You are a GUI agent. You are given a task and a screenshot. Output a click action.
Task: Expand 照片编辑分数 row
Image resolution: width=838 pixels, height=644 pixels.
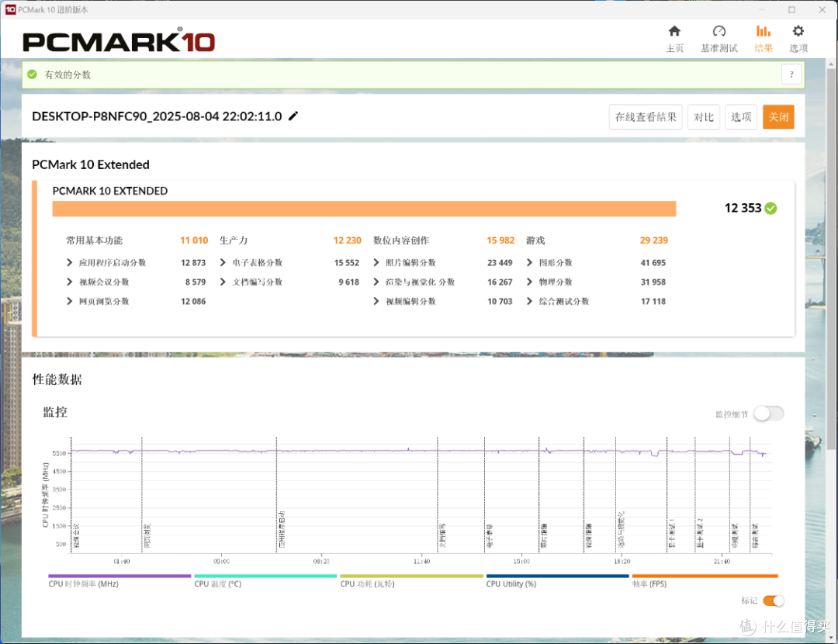[376, 262]
